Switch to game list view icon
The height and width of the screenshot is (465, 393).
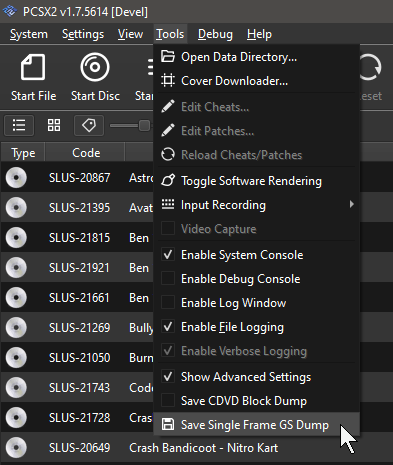point(19,126)
